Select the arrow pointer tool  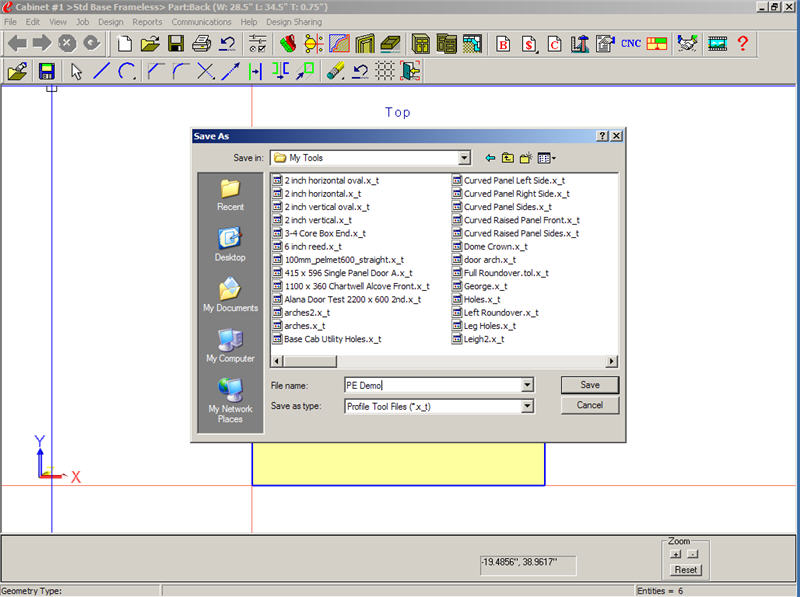(76, 71)
